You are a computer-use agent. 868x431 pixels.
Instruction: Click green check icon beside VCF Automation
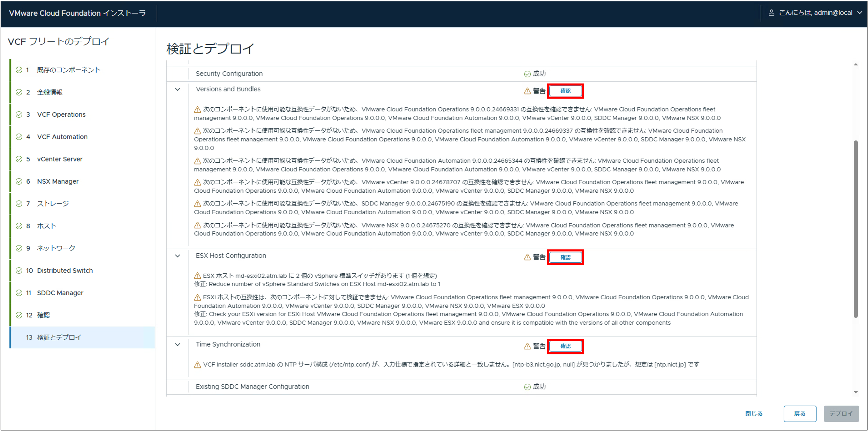pos(19,137)
